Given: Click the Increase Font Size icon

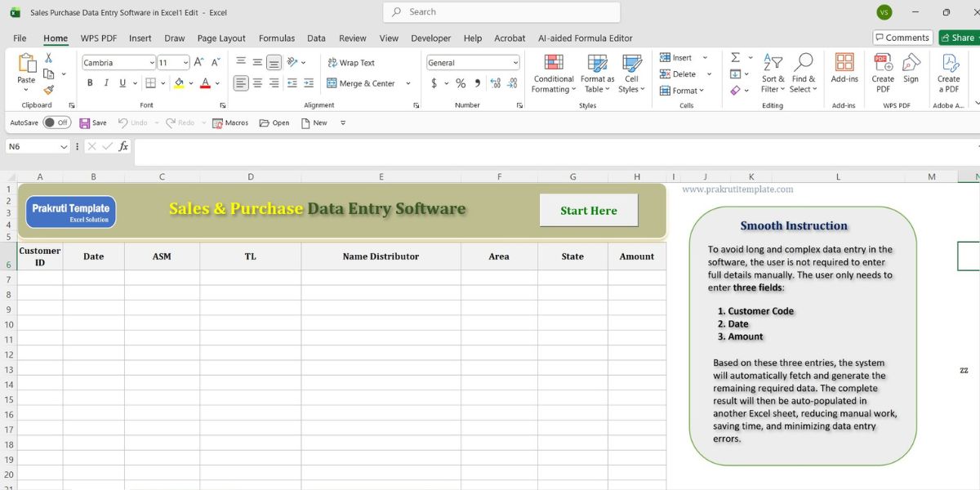Looking at the screenshot, I should point(199,62).
